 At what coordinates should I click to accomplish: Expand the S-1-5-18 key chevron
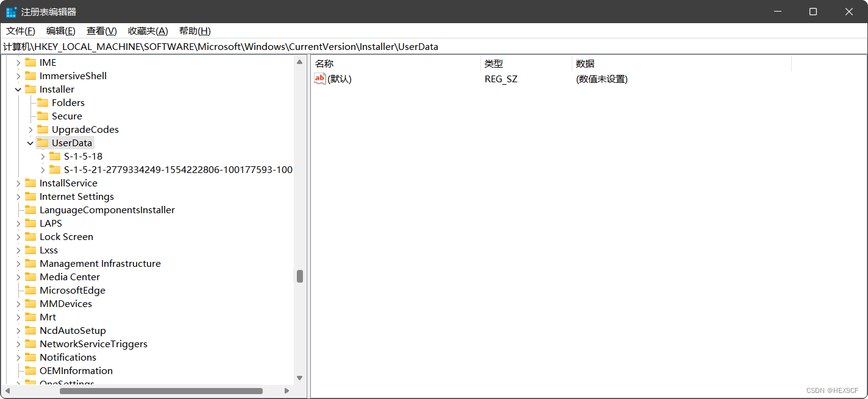(43, 157)
